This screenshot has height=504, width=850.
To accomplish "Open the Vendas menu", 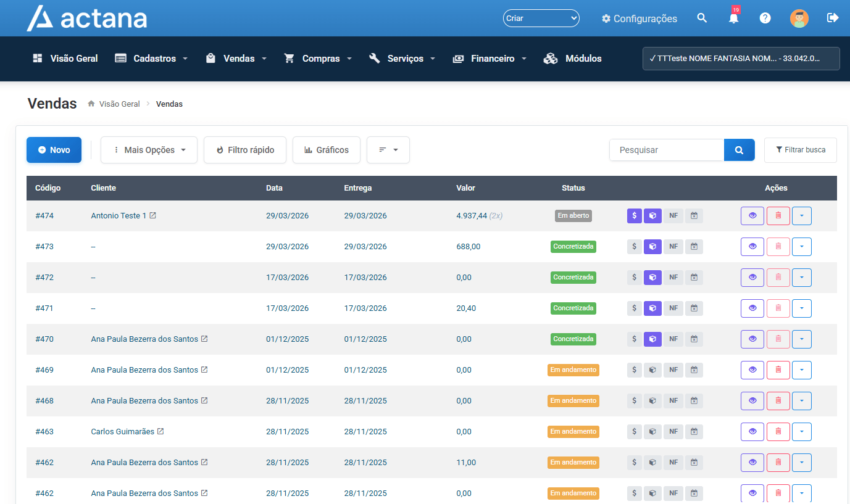I will (236, 59).
